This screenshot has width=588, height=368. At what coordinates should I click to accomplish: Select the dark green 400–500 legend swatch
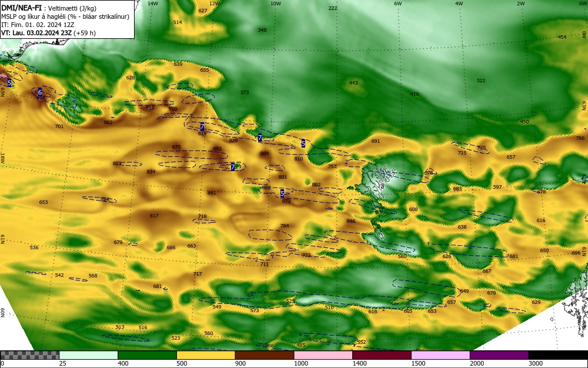(147, 355)
